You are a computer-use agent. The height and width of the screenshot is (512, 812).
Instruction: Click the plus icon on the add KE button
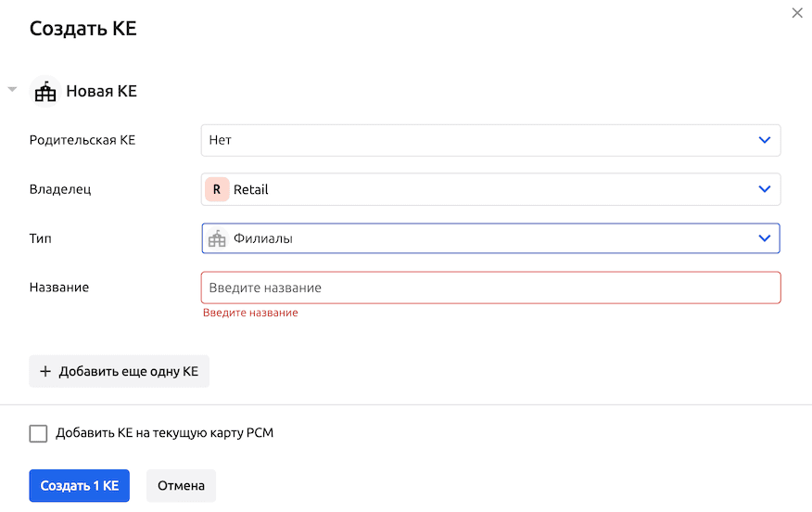click(x=44, y=371)
